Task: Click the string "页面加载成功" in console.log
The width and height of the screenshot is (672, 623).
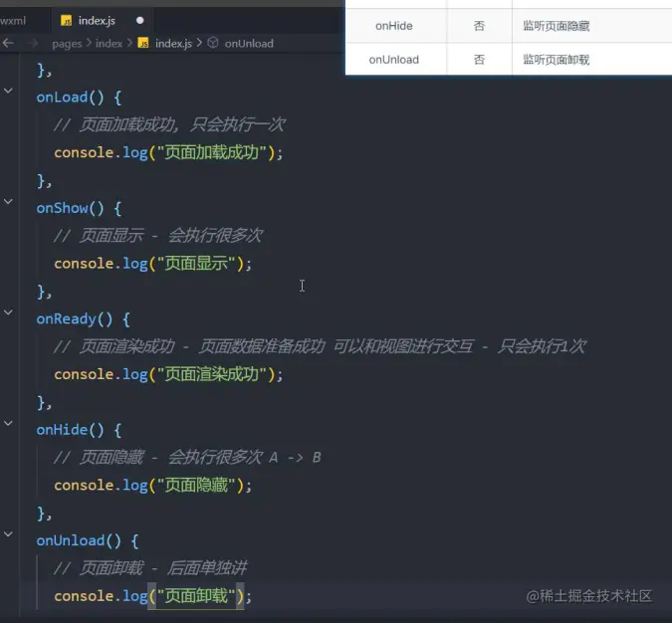Action: 212,152
